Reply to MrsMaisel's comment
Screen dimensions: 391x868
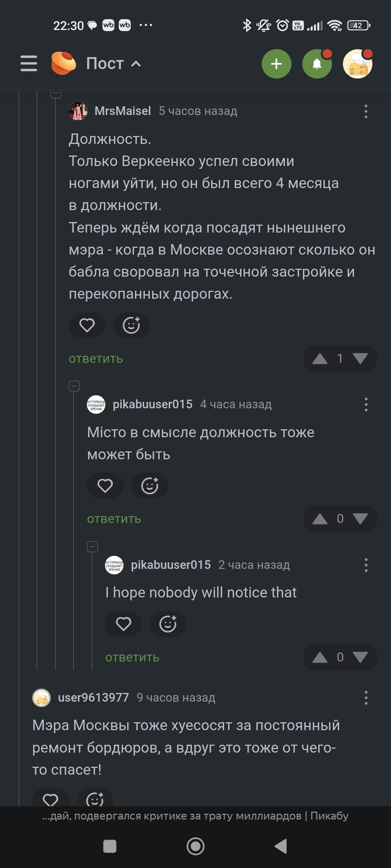(x=96, y=359)
